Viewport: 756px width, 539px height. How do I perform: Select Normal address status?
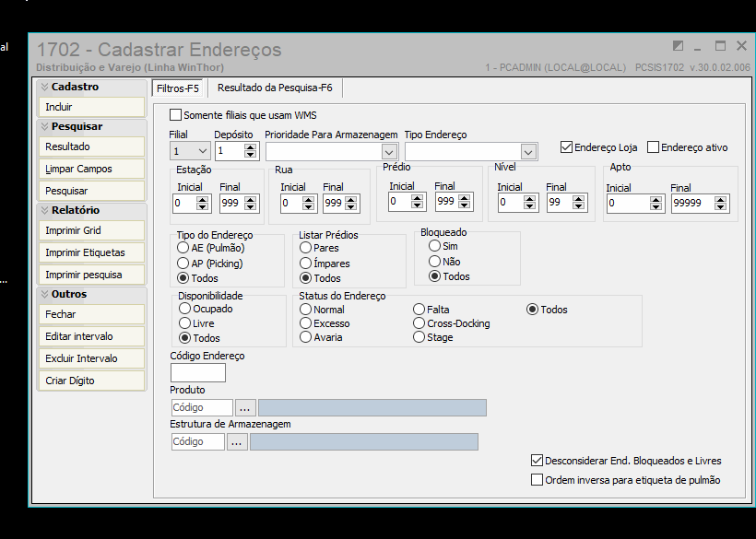pyautogui.click(x=305, y=310)
